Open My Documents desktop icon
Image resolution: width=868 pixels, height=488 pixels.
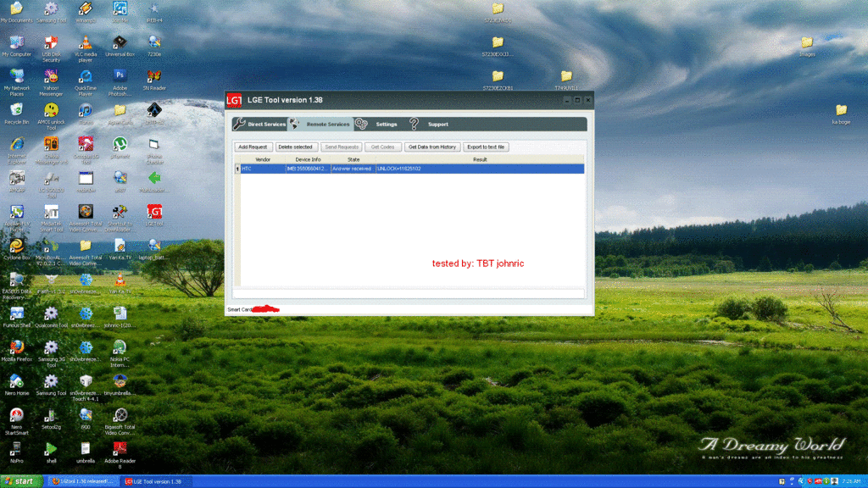tap(17, 13)
